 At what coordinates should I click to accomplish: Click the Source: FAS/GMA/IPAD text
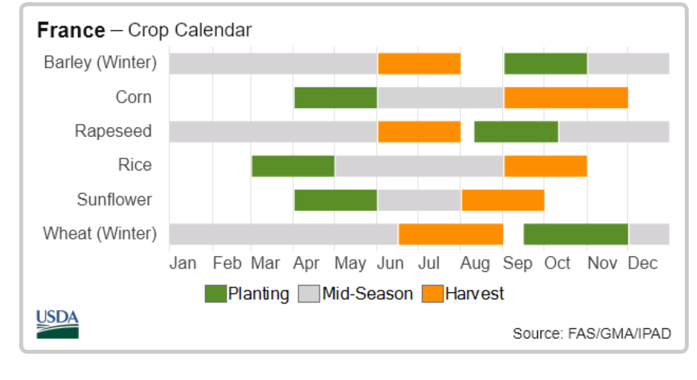pyautogui.click(x=592, y=334)
